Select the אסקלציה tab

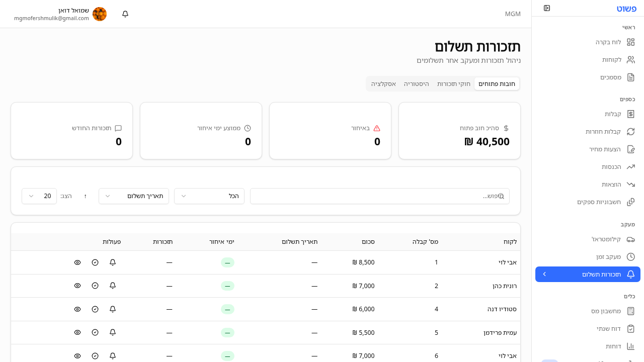coord(383,83)
